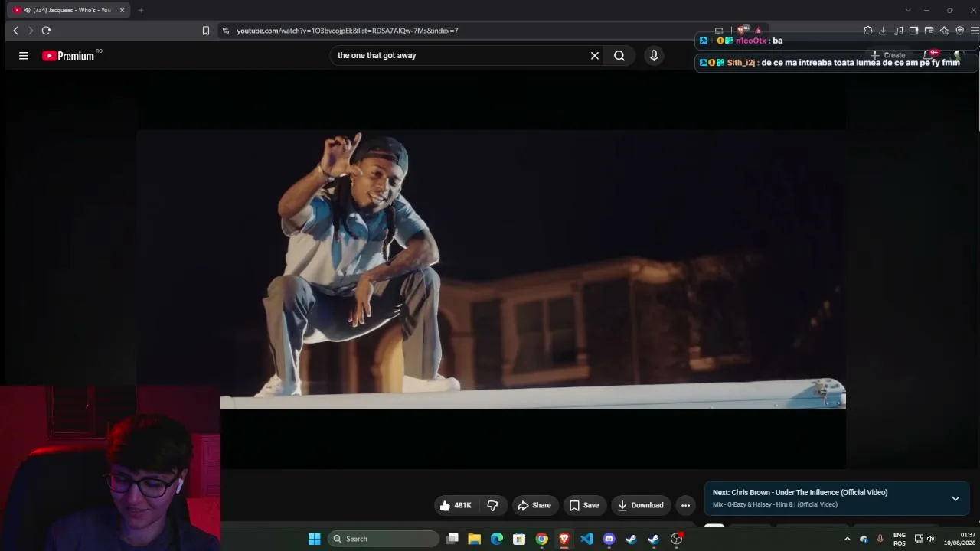Go back with the browser back arrow
980x551 pixels.
pyautogui.click(x=15, y=31)
